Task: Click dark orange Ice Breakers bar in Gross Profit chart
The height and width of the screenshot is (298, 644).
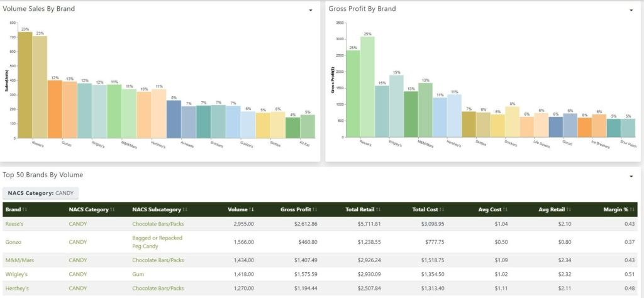Action: coord(584,128)
